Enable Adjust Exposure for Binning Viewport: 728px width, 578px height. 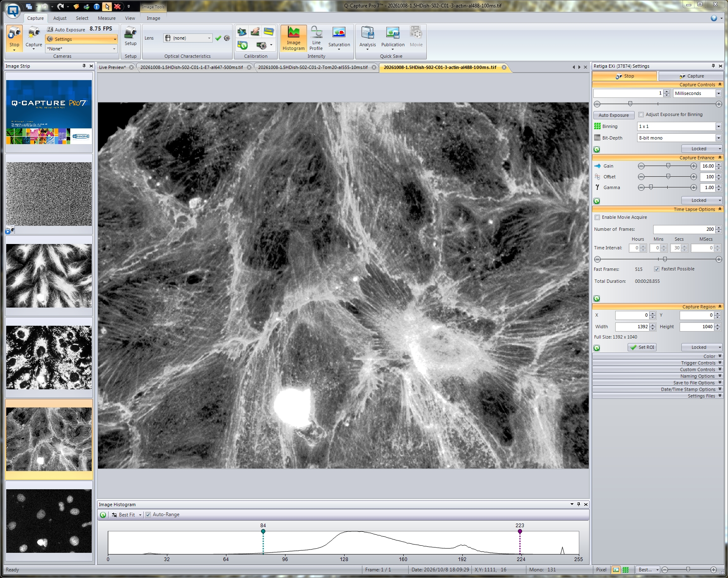(x=641, y=115)
